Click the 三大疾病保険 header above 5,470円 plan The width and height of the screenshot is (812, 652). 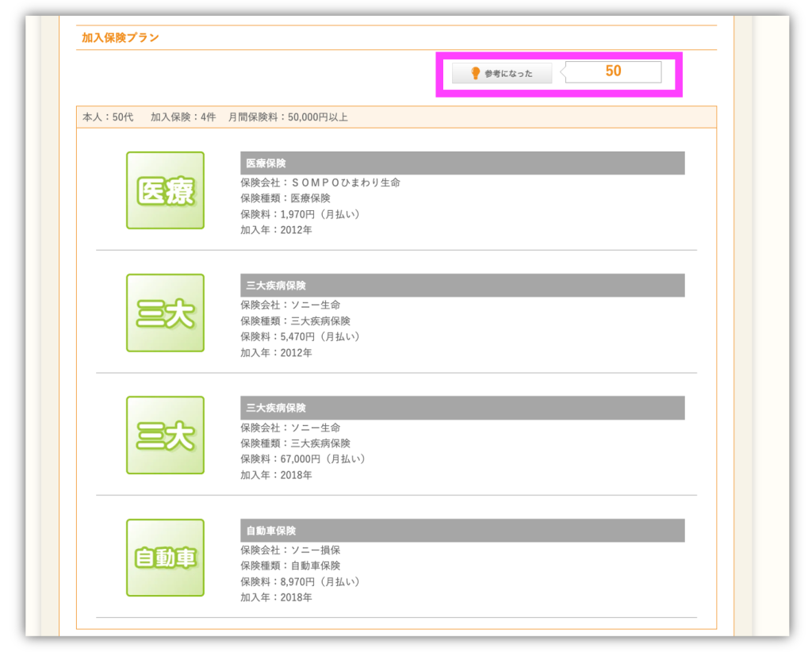[462, 286]
